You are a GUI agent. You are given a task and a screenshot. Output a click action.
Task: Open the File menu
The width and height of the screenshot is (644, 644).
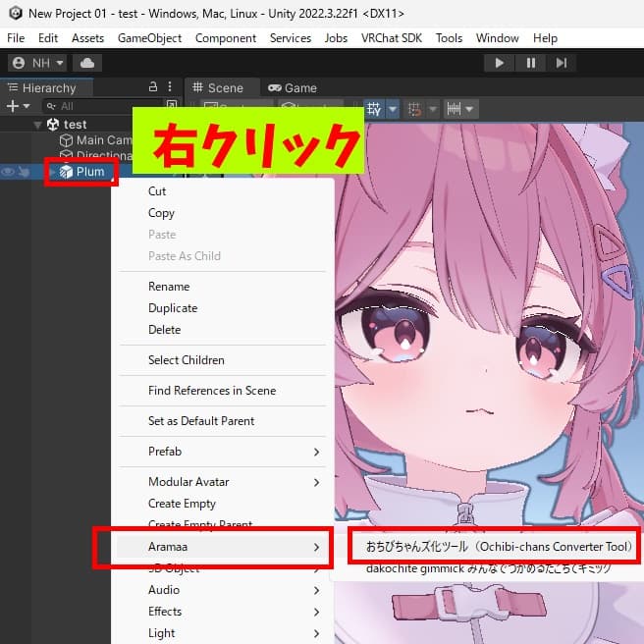(16, 38)
